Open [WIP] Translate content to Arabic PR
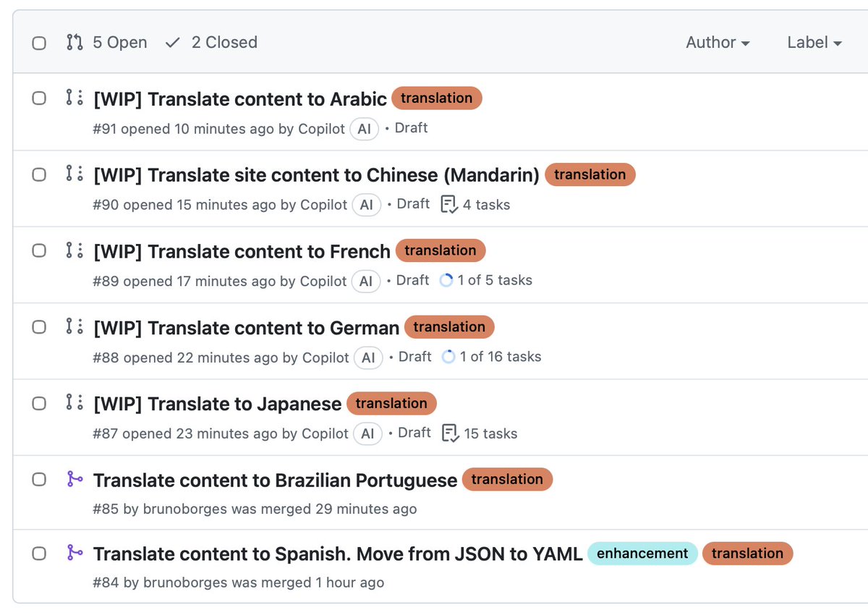 pos(240,99)
